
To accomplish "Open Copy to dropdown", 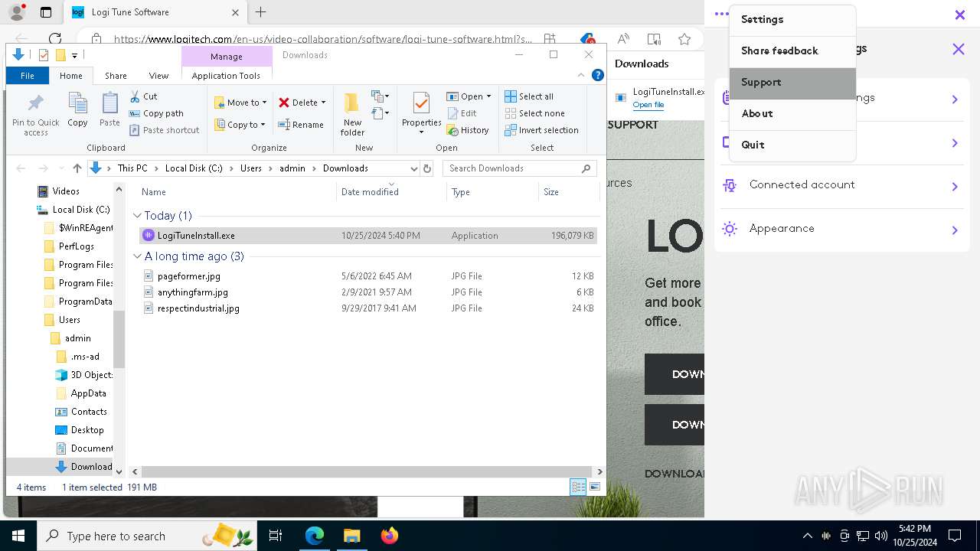I will tap(240, 125).
